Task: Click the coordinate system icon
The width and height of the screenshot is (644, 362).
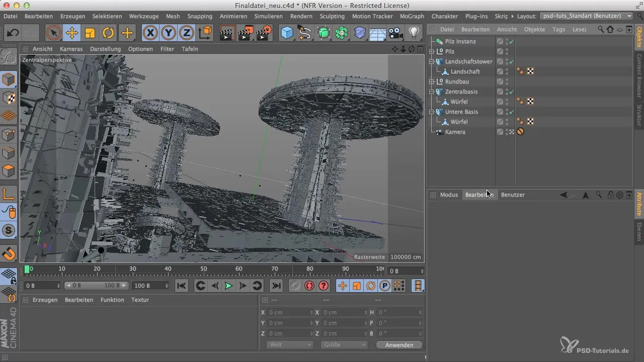Action: coord(205,33)
